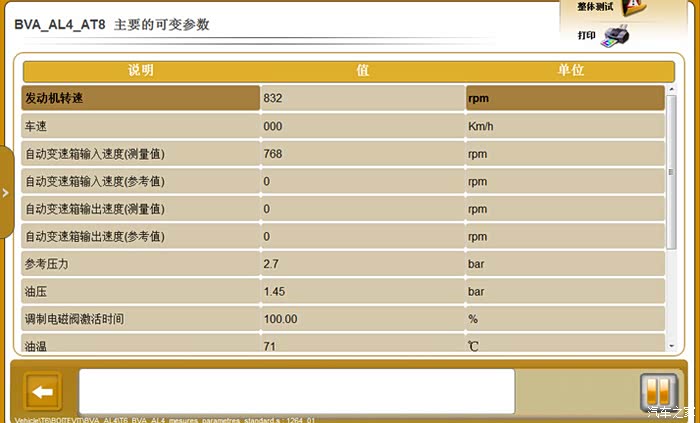The image size is (700, 423).
Task: Select the 油压 parameter row
Action: click(x=140, y=291)
